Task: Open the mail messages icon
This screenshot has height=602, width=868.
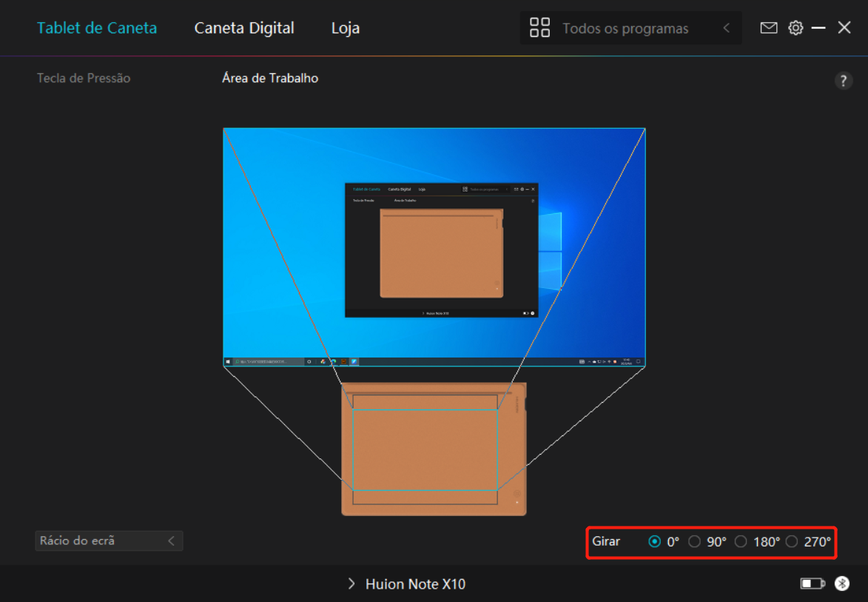Action: [x=769, y=28]
